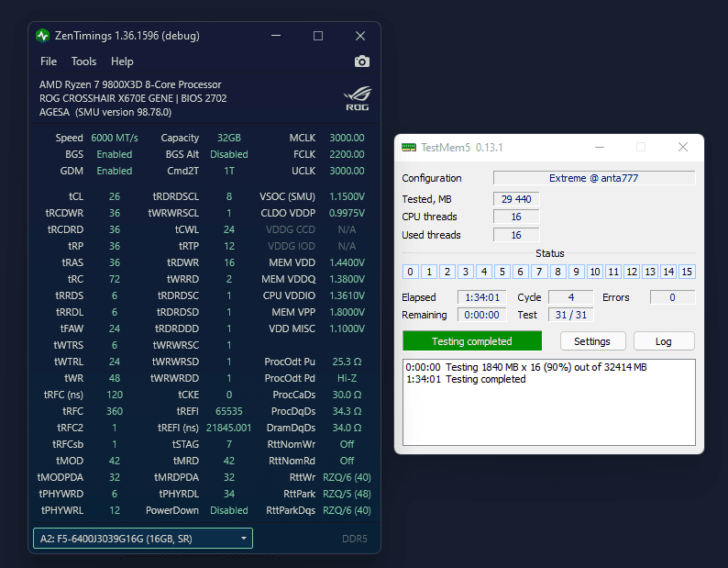Click the Cmd2T 1T value
This screenshot has height=568, width=728.
(229, 171)
